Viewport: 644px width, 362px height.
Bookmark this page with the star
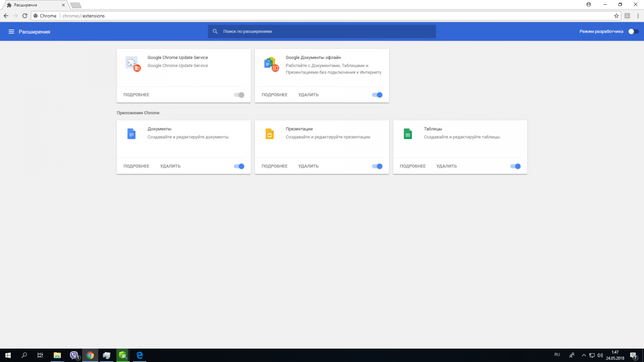[x=617, y=16]
